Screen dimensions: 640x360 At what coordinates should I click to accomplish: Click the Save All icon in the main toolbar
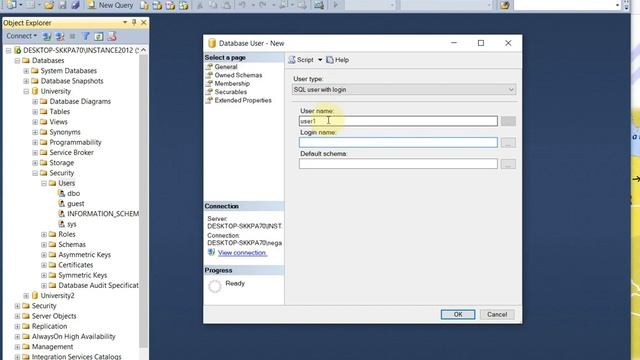[x=76, y=5]
